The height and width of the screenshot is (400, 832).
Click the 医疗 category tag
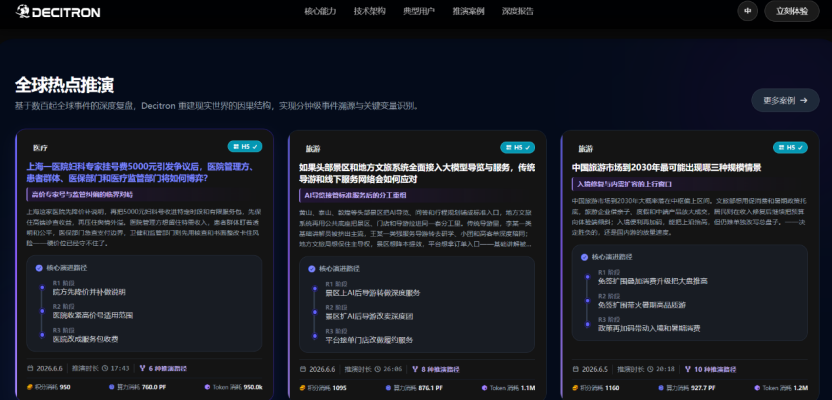[40, 148]
